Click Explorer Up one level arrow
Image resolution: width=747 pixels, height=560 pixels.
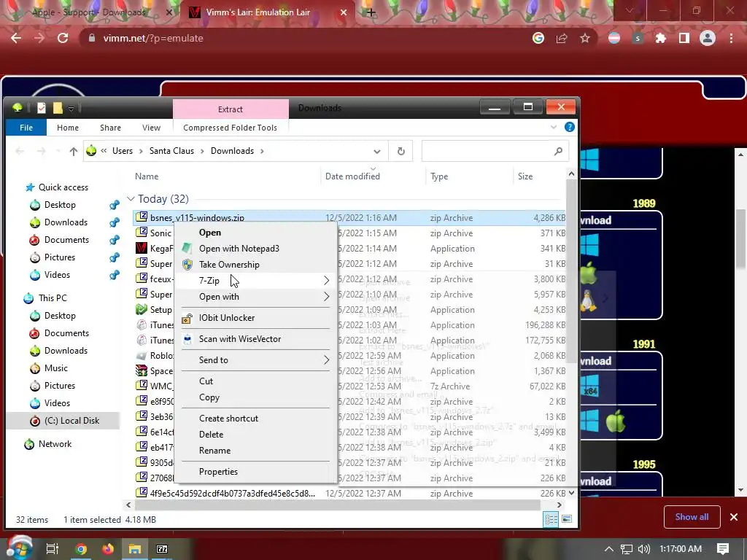[74, 151]
